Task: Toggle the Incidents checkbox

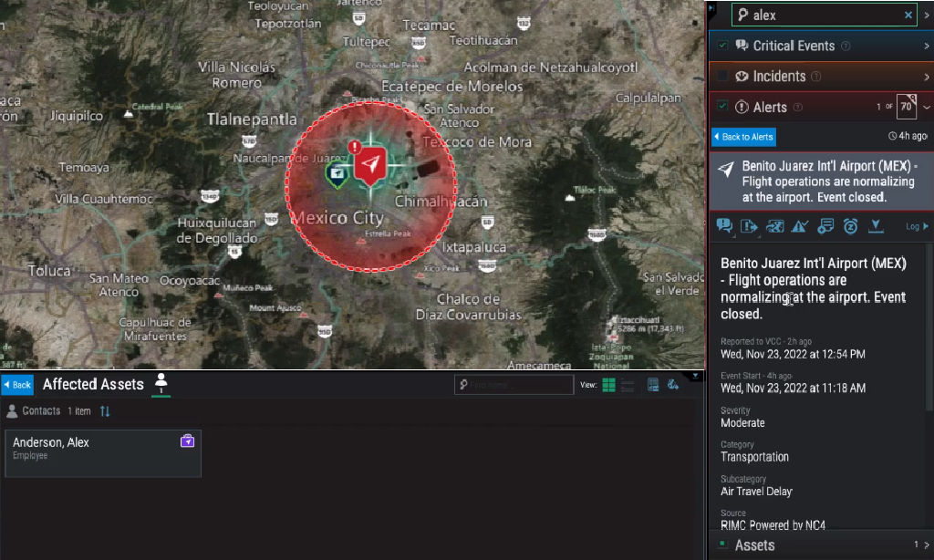Action: click(722, 76)
